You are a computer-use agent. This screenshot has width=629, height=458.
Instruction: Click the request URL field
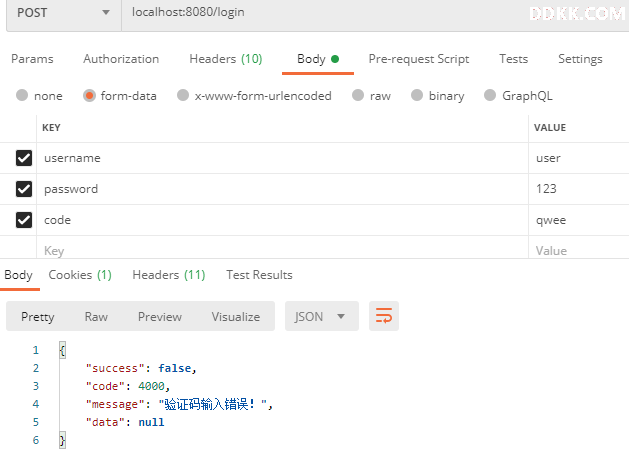coord(375,13)
